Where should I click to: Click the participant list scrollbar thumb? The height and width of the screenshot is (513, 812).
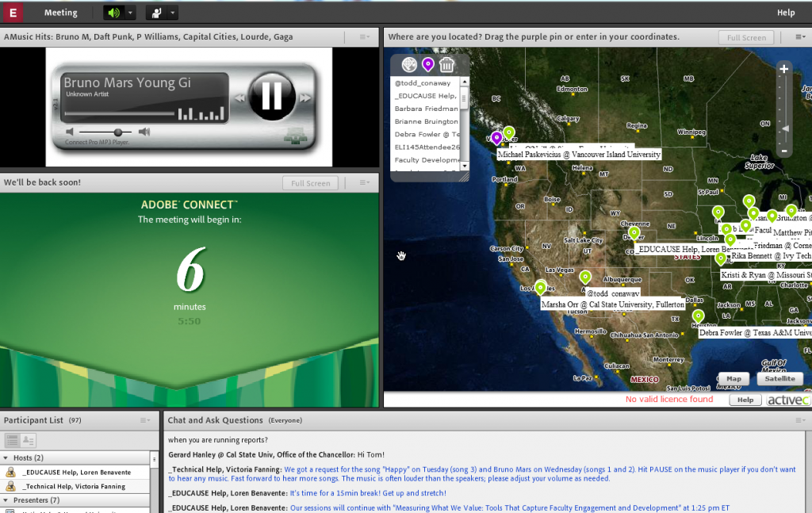tap(155, 460)
